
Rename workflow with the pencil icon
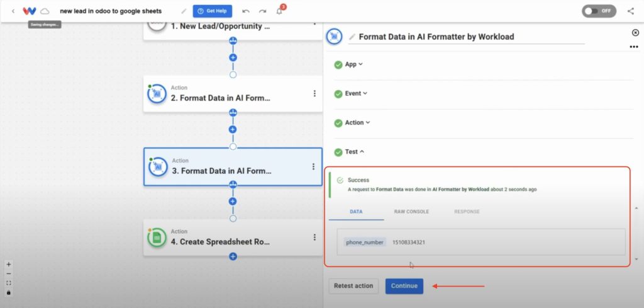pos(184,11)
